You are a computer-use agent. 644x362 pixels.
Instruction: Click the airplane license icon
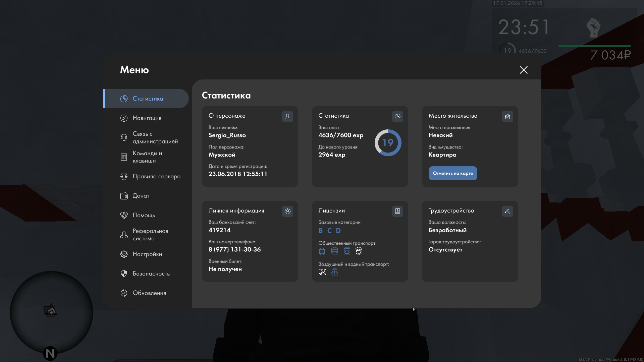point(322,272)
